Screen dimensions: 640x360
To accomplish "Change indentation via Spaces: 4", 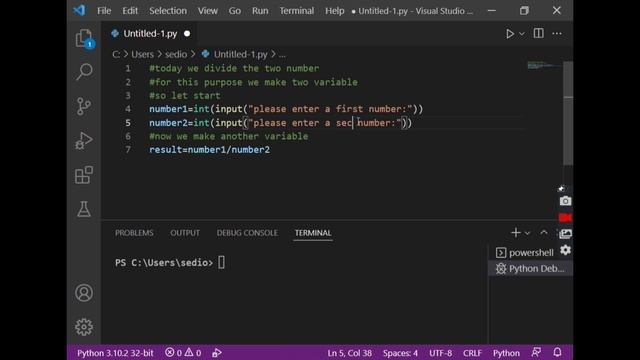I will point(400,353).
